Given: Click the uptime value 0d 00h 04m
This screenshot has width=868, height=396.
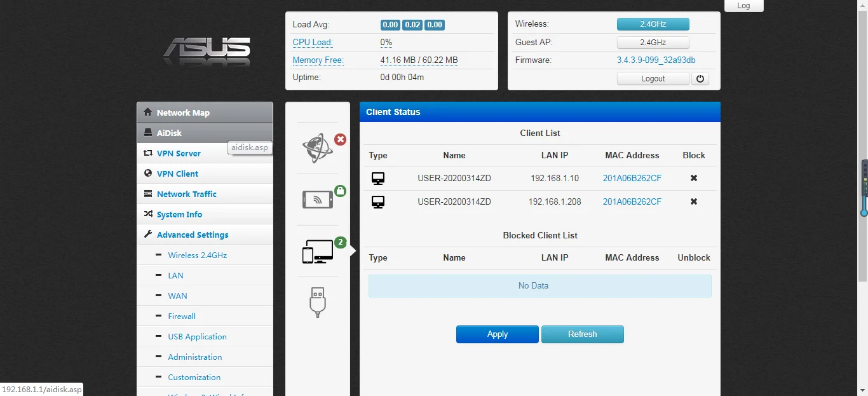Looking at the screenshot, I should pyautogui.click(x=402, y=78).
